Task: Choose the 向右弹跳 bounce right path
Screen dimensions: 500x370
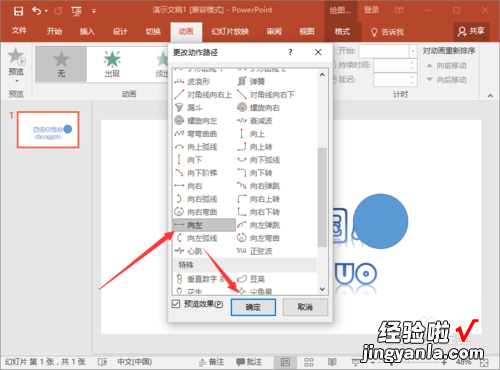Action: click(259, 186)
